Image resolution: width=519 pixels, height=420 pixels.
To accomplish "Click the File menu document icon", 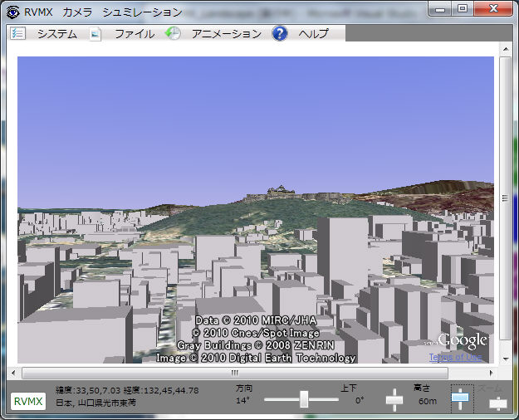I will (x=95, y=34).
